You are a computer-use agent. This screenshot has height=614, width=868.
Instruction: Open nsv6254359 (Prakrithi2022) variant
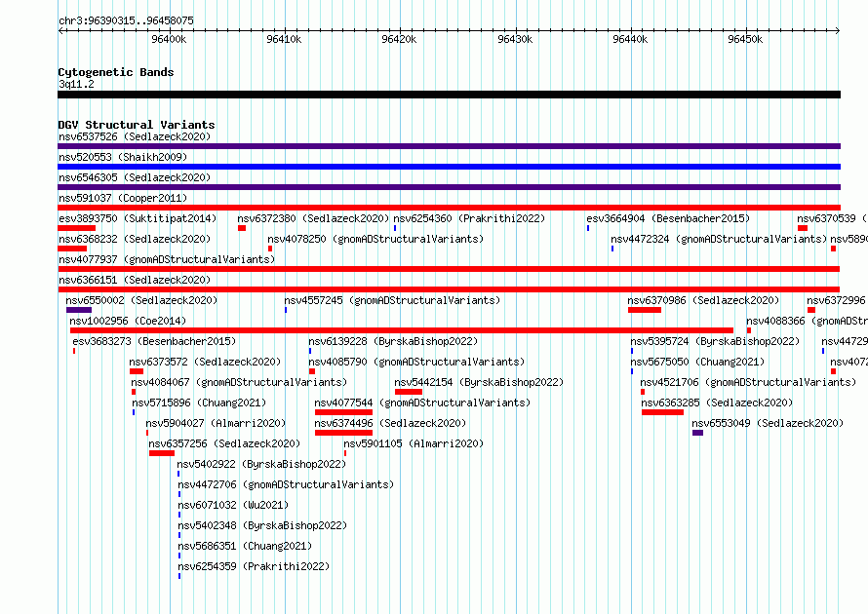[254, 566]
